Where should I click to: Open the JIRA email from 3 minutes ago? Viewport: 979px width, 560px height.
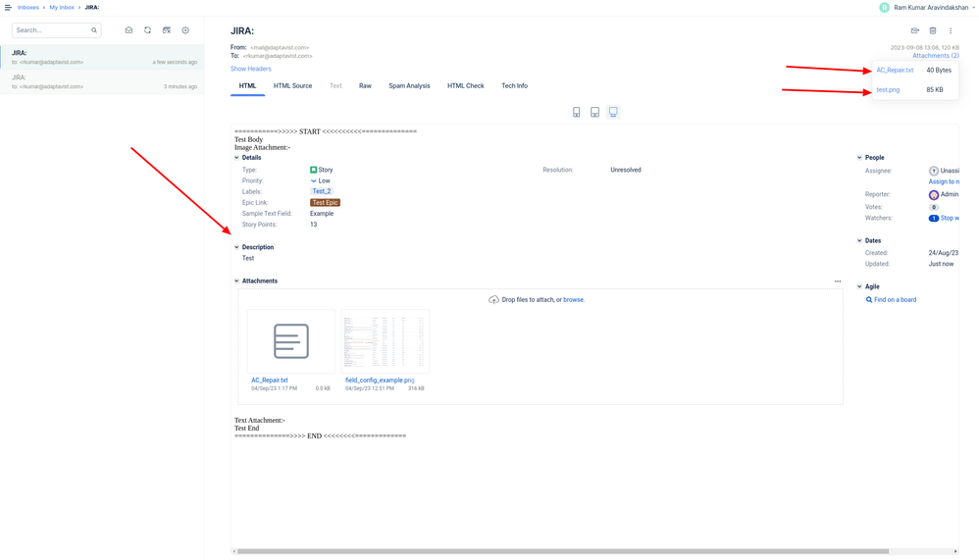coord(102,81)
